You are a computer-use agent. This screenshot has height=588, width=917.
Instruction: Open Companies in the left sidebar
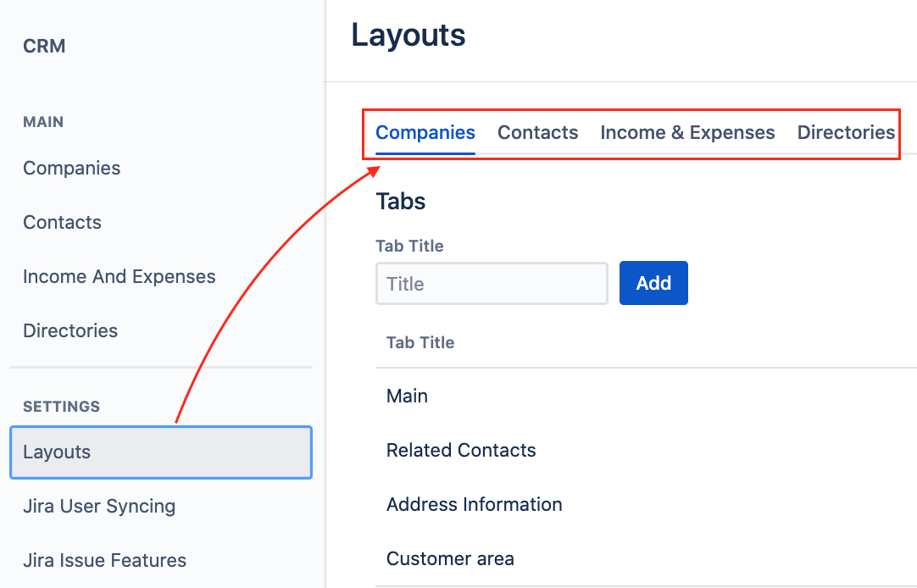pos(72,168)
